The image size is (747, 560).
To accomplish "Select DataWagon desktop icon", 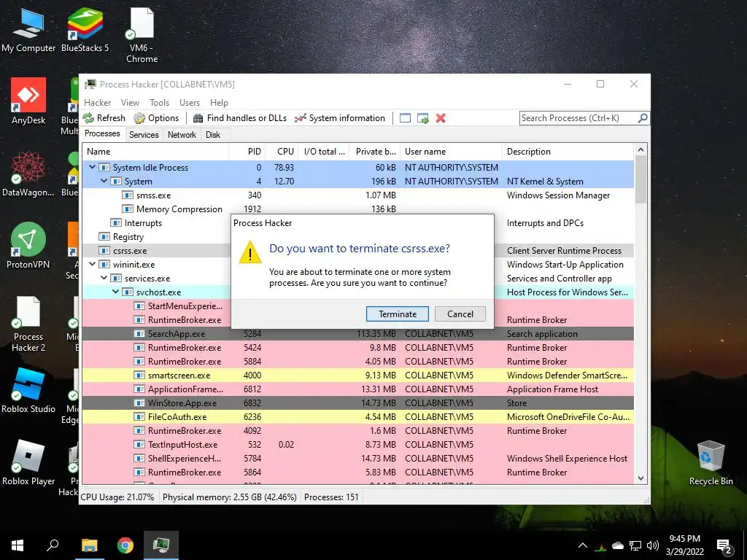I will tap(28, 174).
